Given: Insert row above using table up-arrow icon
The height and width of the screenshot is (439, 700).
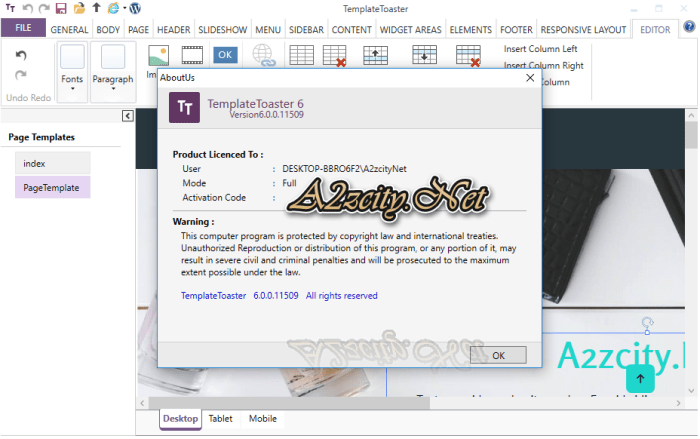Looking at the screenshot, I should [x=375, y=55].
